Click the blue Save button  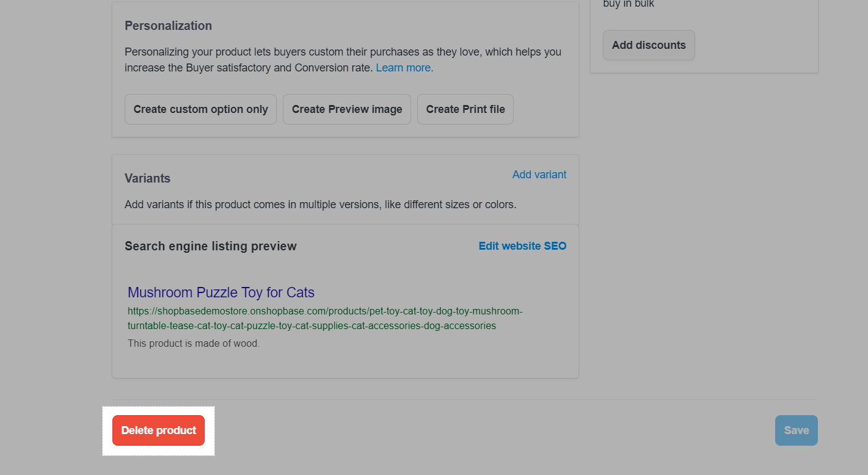pyautogui.click(x=796, y=430)
